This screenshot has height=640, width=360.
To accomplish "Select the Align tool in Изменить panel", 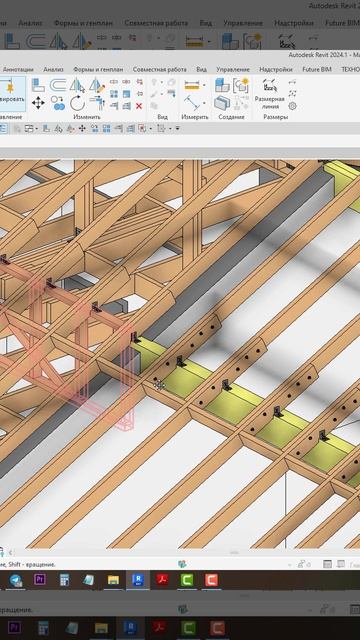I will click(38, 85).
